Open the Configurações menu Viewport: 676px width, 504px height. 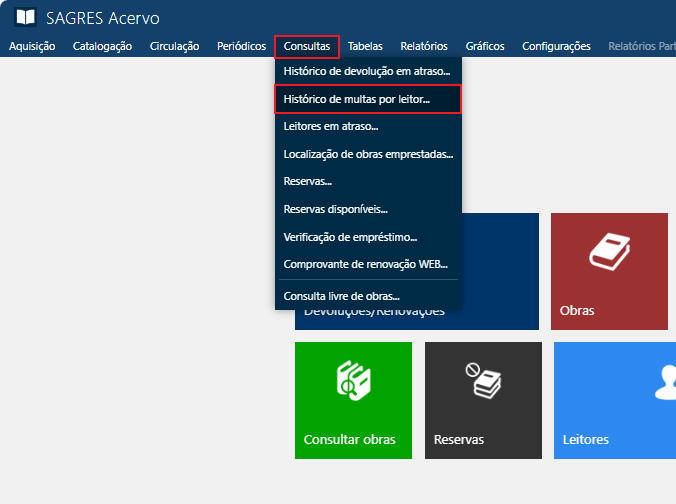[x=556, y=46]
